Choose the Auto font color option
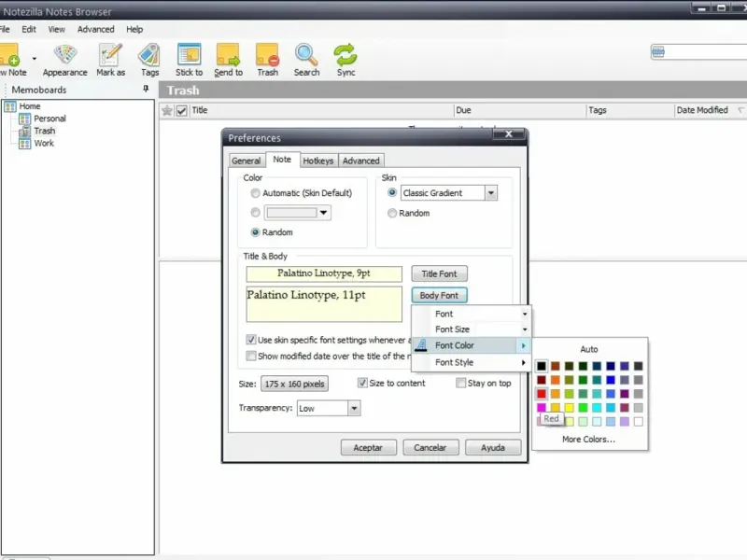 589,349
